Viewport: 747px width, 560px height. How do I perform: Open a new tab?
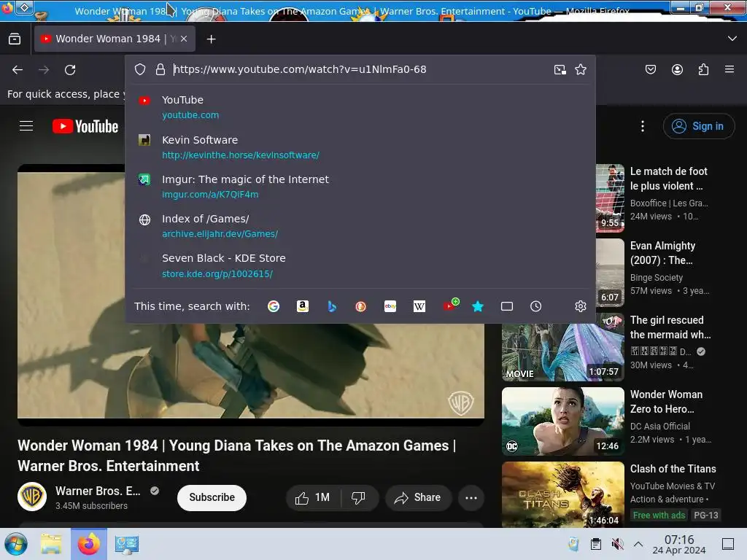pos(211,39)
